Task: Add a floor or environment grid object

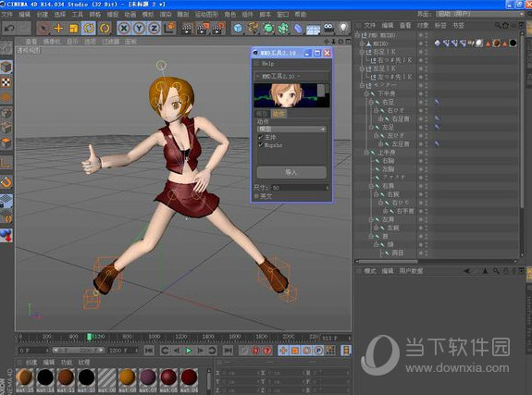Action: point(313,30)
